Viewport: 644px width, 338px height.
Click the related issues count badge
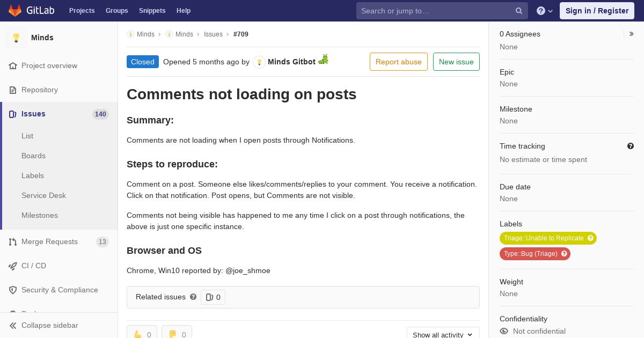coord(213,297)
